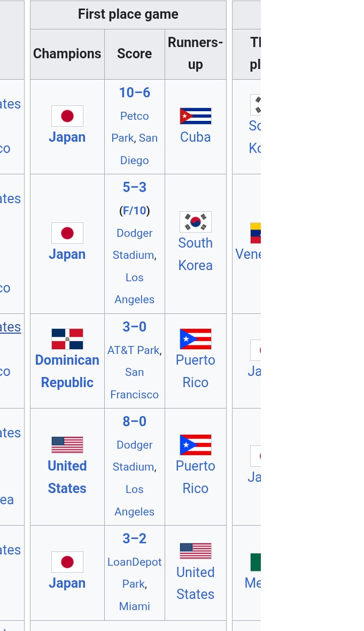Open the 5–3 score link

click(135, 187)
